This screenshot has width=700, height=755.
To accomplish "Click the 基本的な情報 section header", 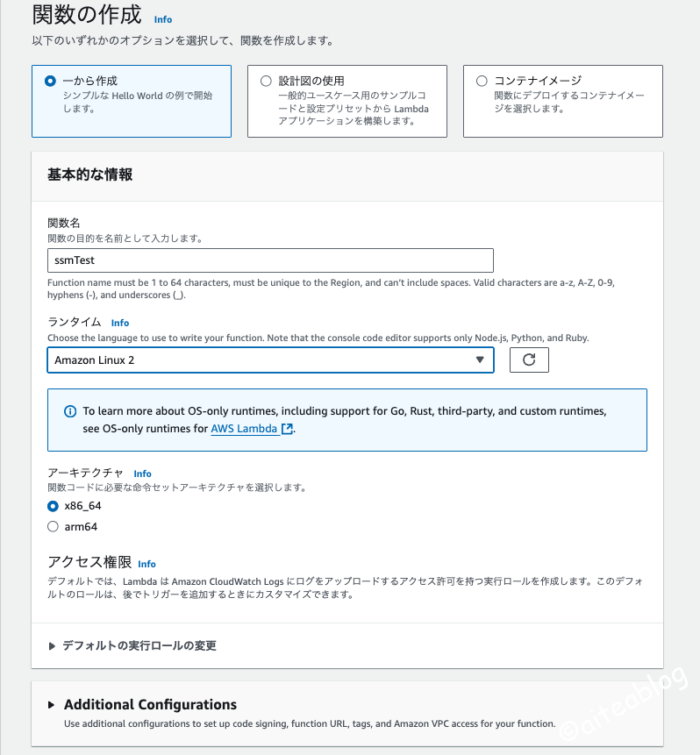I will click(x=90, y=175).
